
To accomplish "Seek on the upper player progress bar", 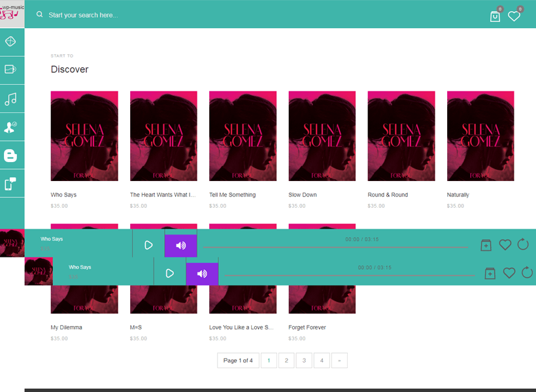I will click(335, 247).
